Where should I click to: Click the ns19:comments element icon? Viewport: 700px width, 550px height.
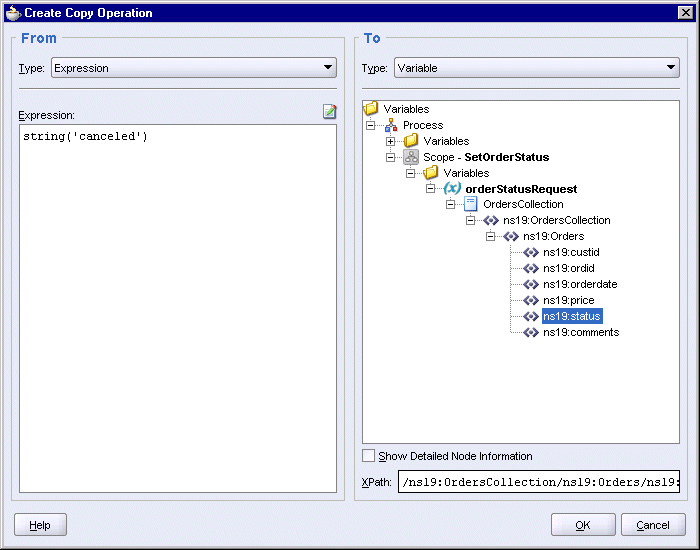pos(531,332)
